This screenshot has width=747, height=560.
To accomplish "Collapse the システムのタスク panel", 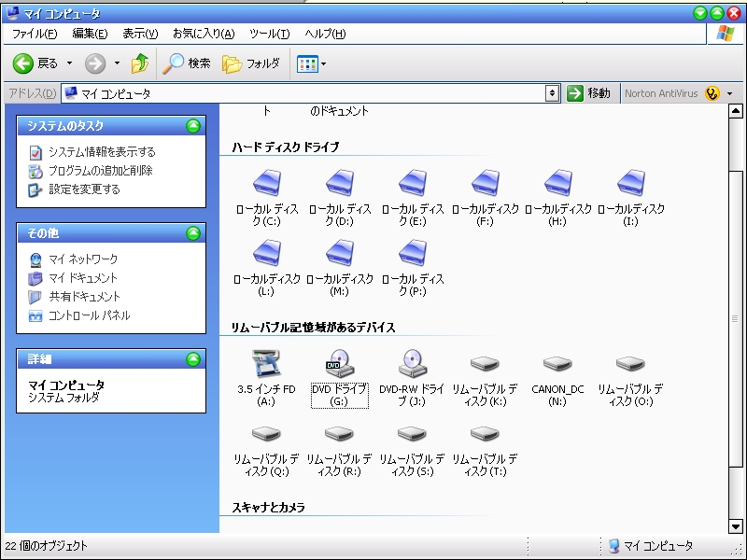I will [x=193, y=126].
